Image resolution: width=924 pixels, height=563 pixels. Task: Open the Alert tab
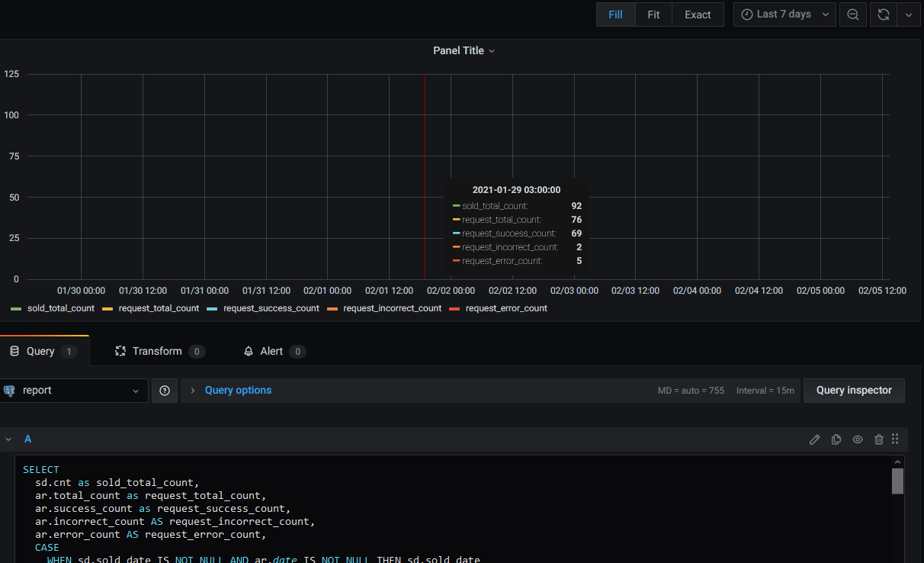coord(271,350)
